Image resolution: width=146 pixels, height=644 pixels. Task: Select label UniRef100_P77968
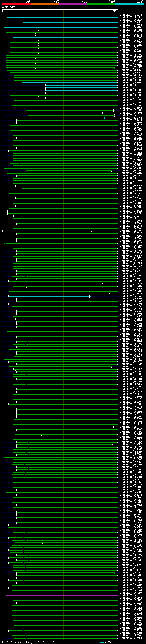[131, 289]
